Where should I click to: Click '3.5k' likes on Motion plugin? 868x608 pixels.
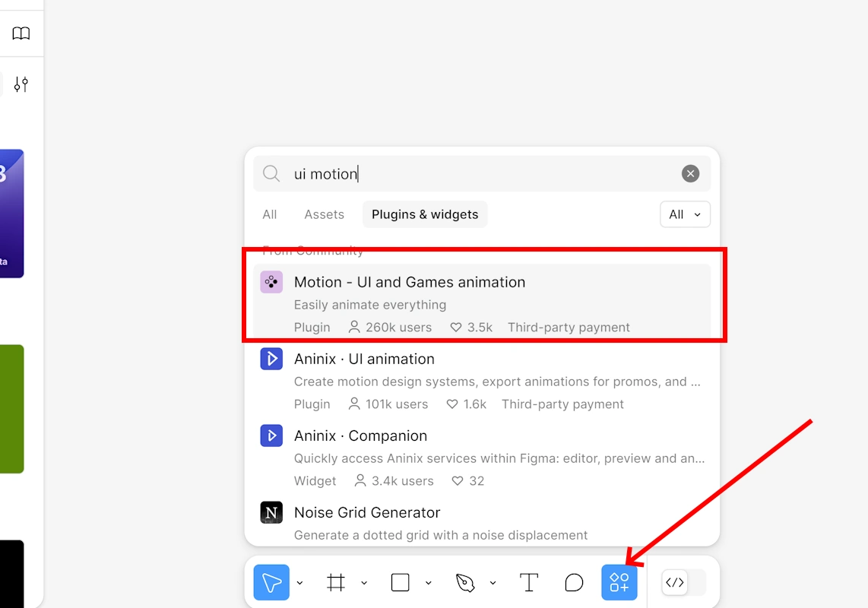[480, 328]
